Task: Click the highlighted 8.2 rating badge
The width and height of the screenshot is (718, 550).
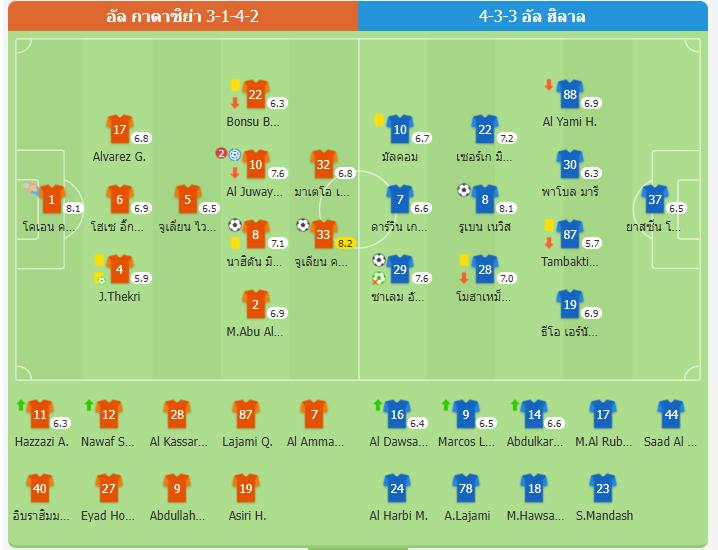Action: tap(347, 243)
